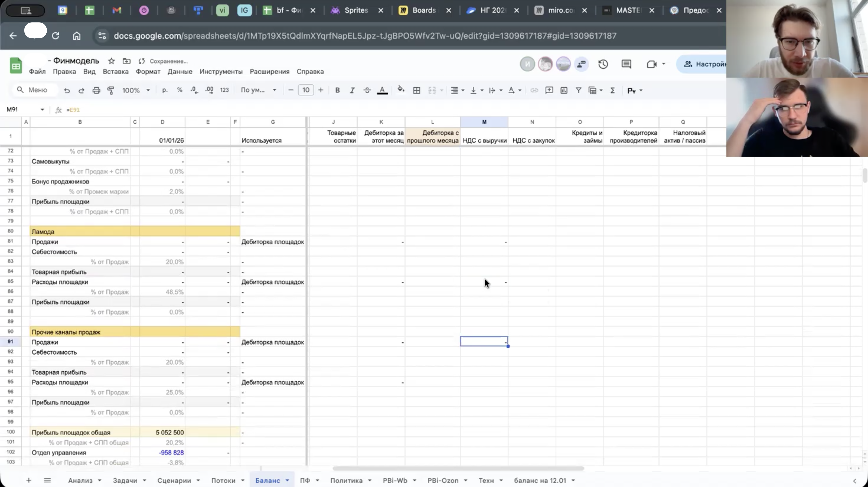
Task: Click the move to folder icon
Action: pos(126,61)
